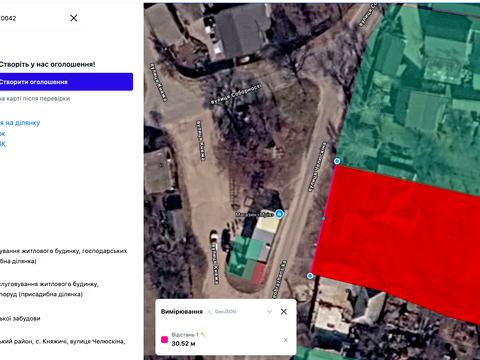Screen dimensions: 480x360
Task: Close the left info panel
Action: tap(74, 18)
